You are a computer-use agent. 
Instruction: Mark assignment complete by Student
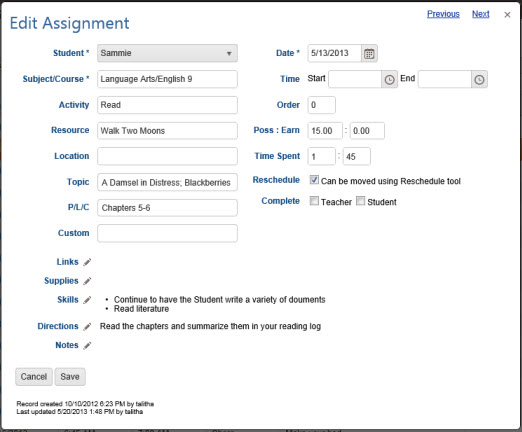point(360,201)
